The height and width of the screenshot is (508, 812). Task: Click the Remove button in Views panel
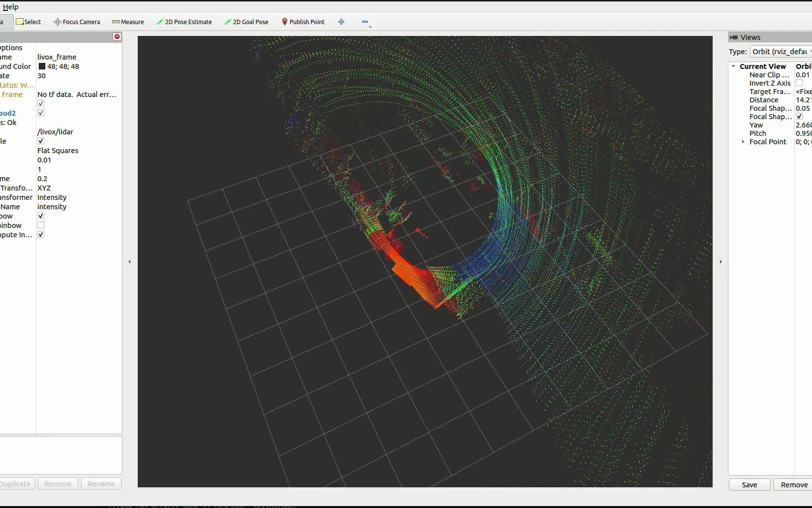(x=794, y=485)
